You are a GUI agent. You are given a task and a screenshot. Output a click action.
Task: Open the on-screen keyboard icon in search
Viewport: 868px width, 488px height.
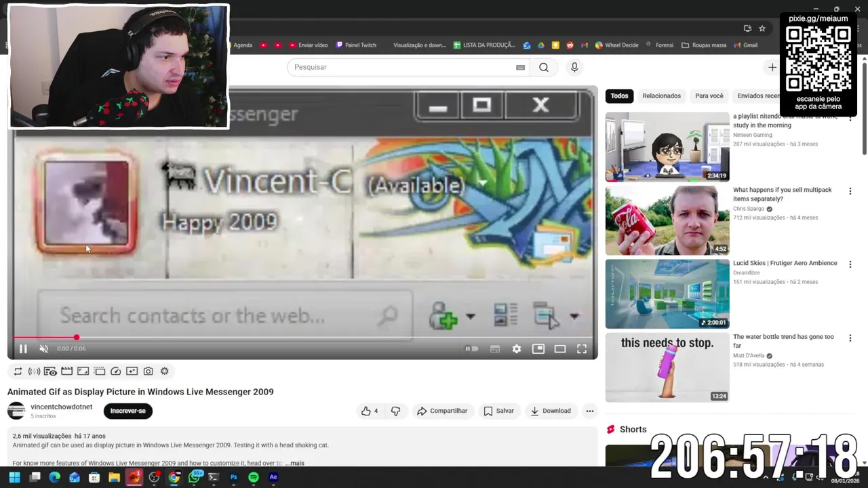click(520, 67)
